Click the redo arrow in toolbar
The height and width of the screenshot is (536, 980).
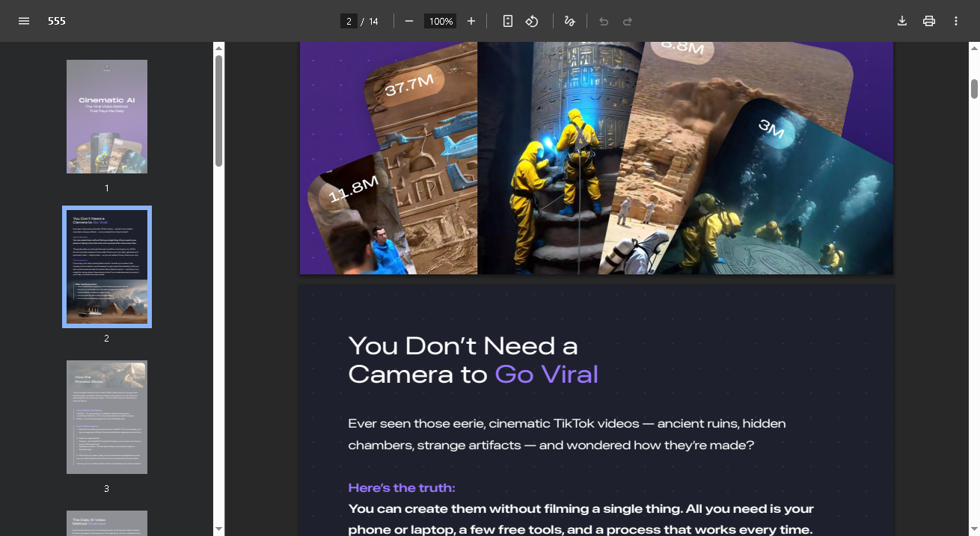pyautogui.click(x=628, y=21)
